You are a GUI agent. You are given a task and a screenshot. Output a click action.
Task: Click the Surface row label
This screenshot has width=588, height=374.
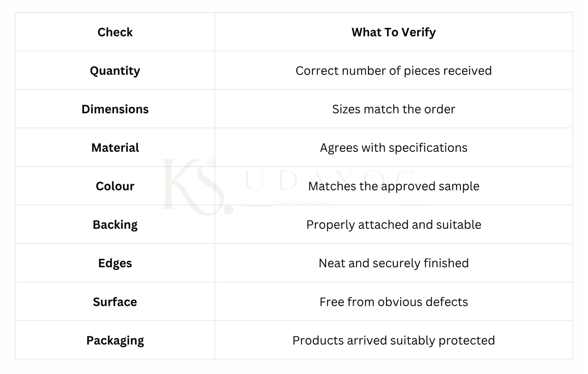(x=115, y=302)
